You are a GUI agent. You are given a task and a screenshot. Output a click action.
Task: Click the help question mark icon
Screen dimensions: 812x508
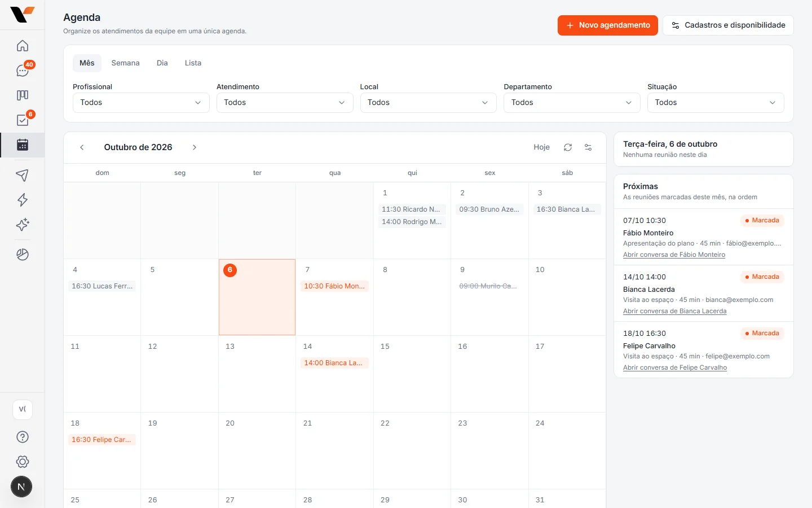pyautogui.click(x=23, y=437)
